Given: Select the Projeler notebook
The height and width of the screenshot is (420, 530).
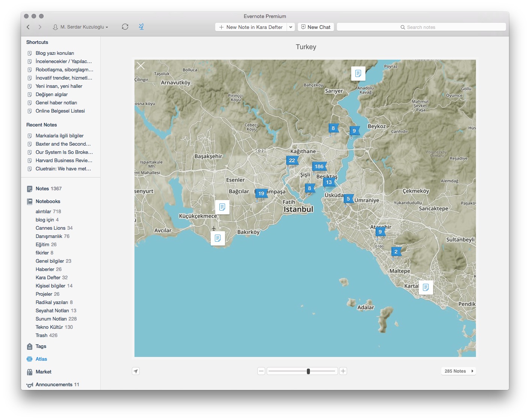Looking at the screenshot, I should point(47,294).
